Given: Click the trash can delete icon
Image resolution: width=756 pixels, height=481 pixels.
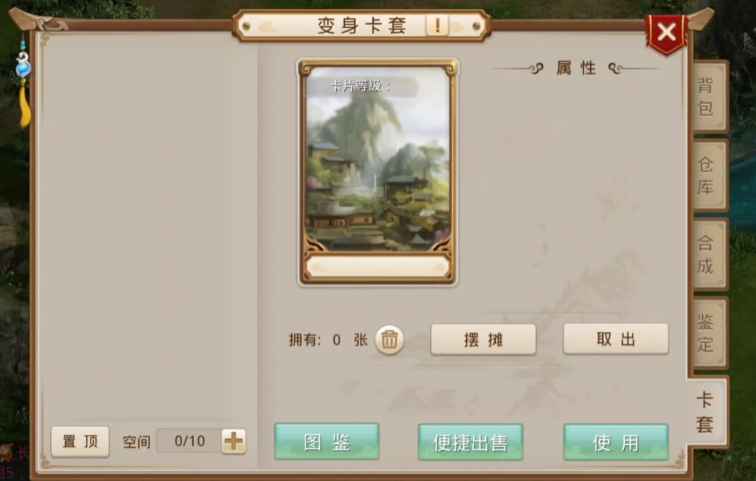Looking at the screenshot, I should [389, 340].
